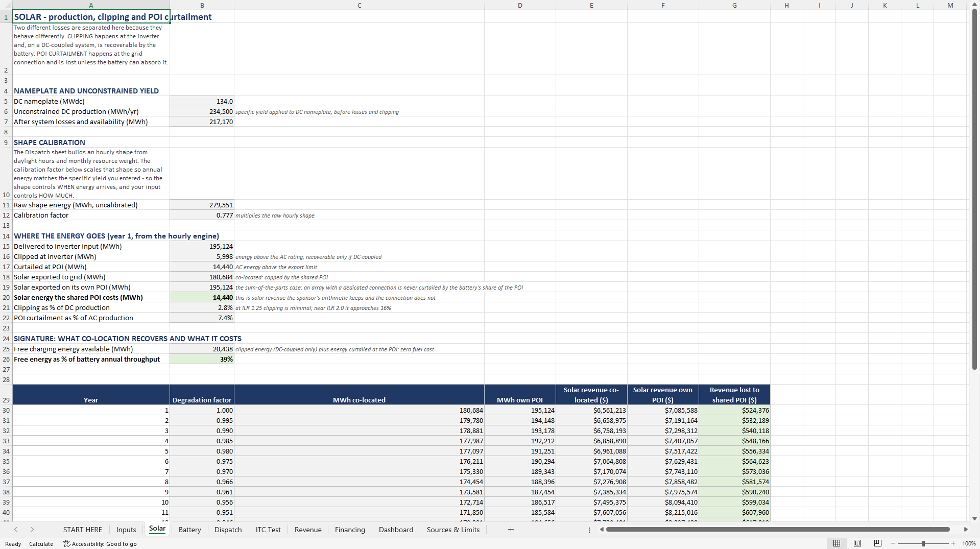Select row 20 header
Image resolution: width=980 pixels, height=549 pixels.
coord(6,298)
